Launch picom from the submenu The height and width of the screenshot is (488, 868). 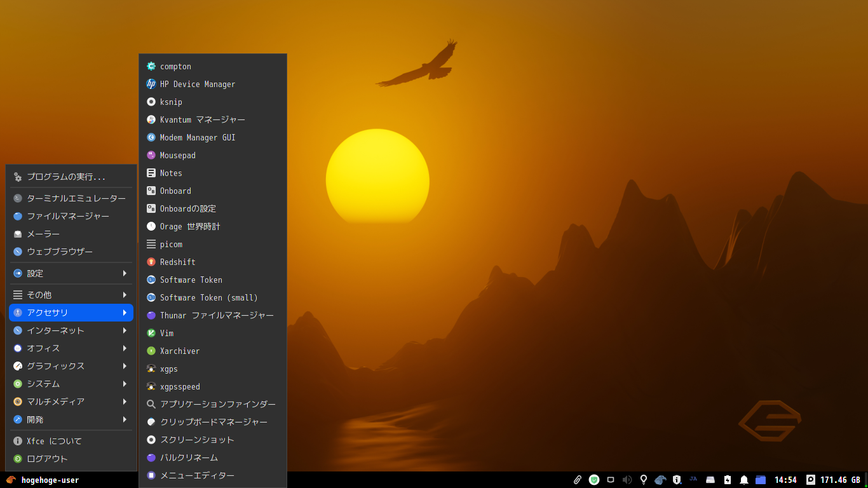213,244
